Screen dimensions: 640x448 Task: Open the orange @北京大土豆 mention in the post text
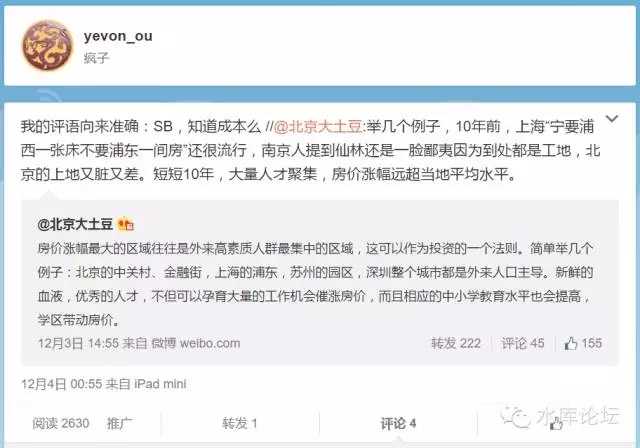click(x=318, y=127)
